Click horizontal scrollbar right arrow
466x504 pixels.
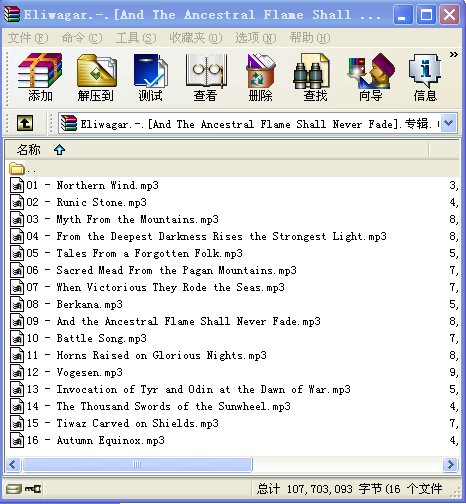click(451, 464)
